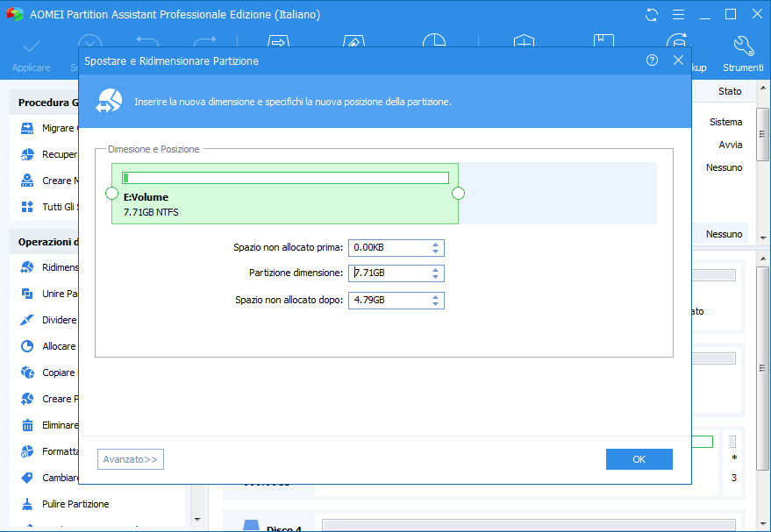The height and width of the screenshot is (532, 771).
Task: Click the Partizione dimensione input field
Action: [x=396, y=273]
